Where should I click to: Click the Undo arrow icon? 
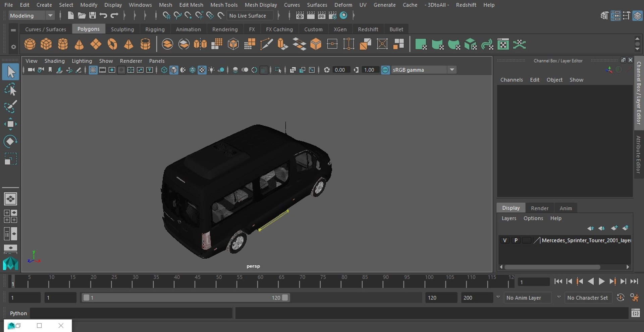(x=103, y=15)
